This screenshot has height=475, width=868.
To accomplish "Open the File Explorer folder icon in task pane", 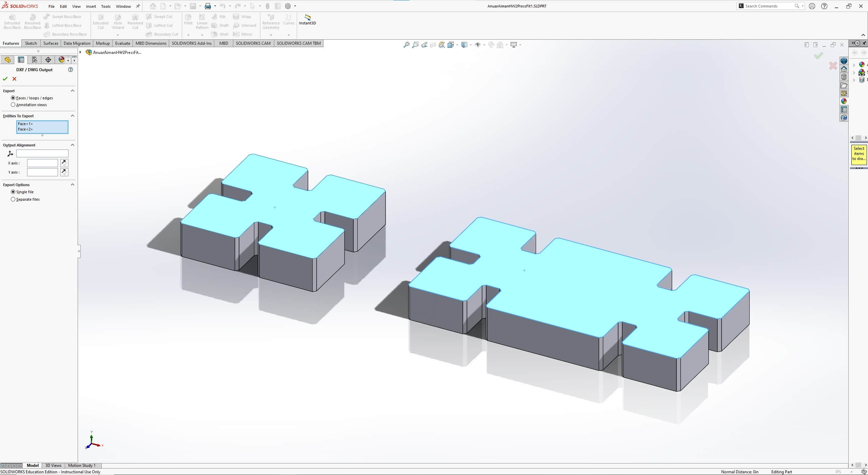I will (x=844, y=85).
